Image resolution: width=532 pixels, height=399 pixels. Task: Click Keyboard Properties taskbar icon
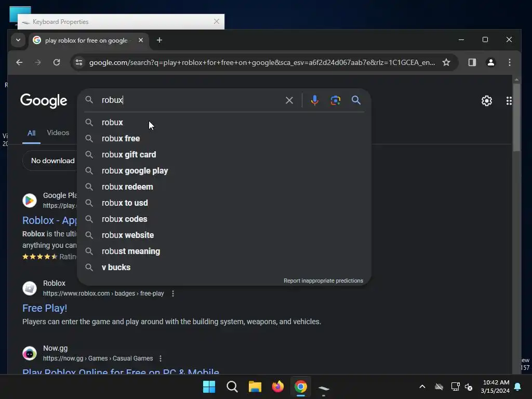point(324,388)
